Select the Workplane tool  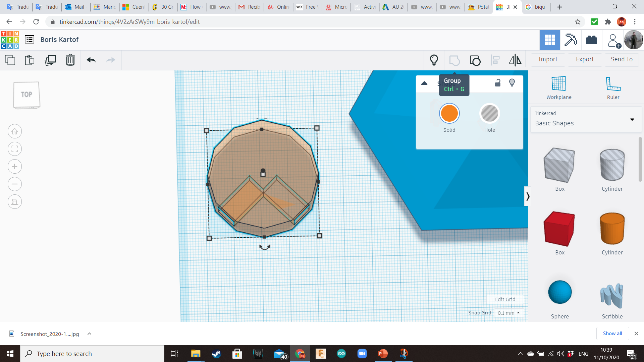559,87
